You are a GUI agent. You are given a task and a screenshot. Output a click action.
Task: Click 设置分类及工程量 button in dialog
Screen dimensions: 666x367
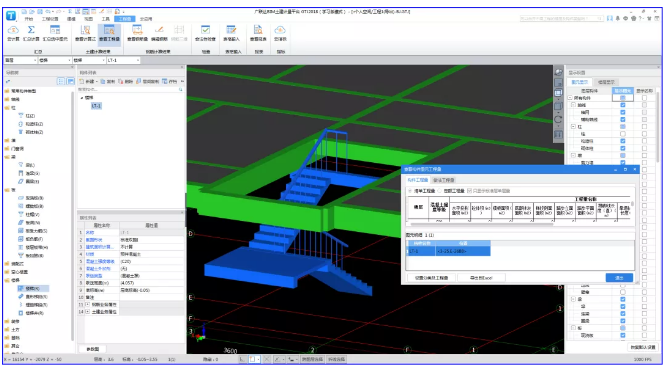pyautogui.click(x=432, y=278)
